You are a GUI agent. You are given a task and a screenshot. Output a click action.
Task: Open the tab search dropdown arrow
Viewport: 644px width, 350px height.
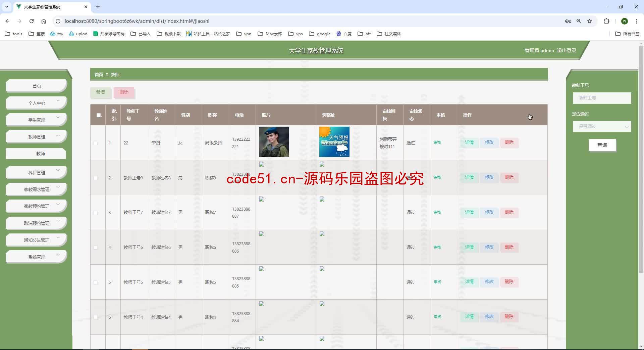6,7
